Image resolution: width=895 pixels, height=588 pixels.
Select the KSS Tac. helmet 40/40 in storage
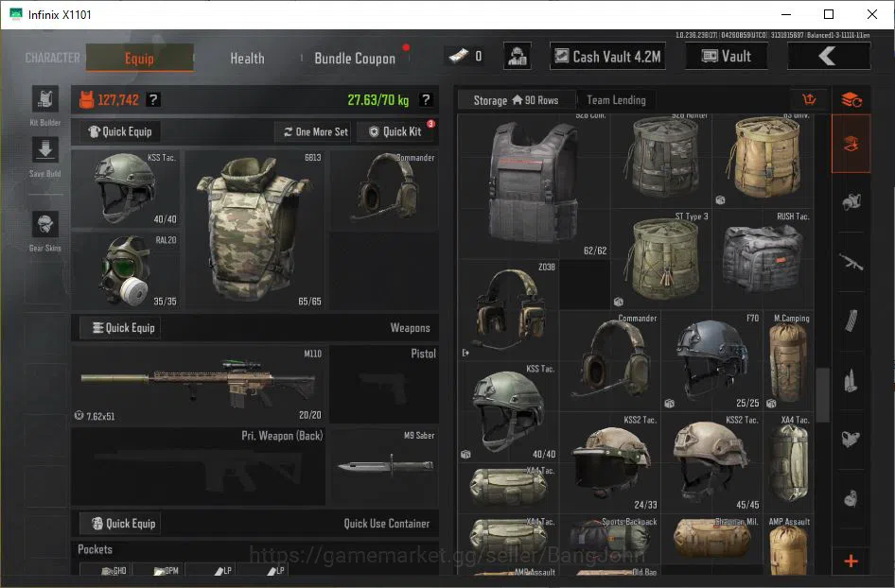click(509, 412)
